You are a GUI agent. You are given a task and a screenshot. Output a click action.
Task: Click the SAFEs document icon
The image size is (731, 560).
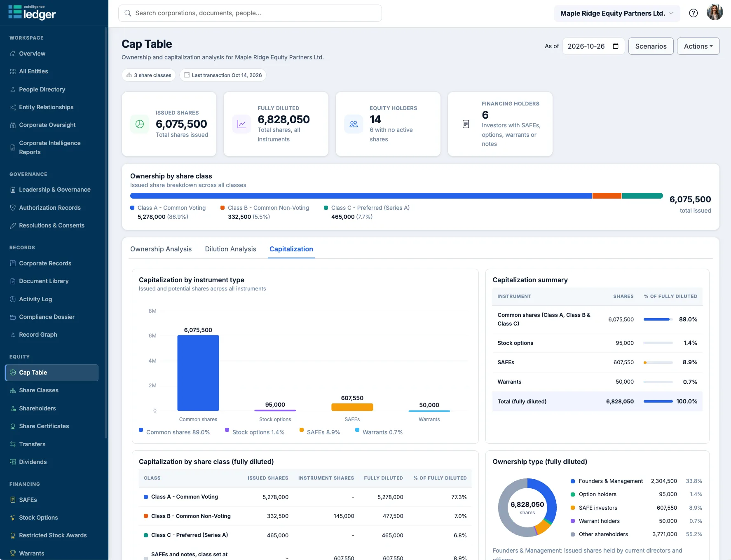13,500
